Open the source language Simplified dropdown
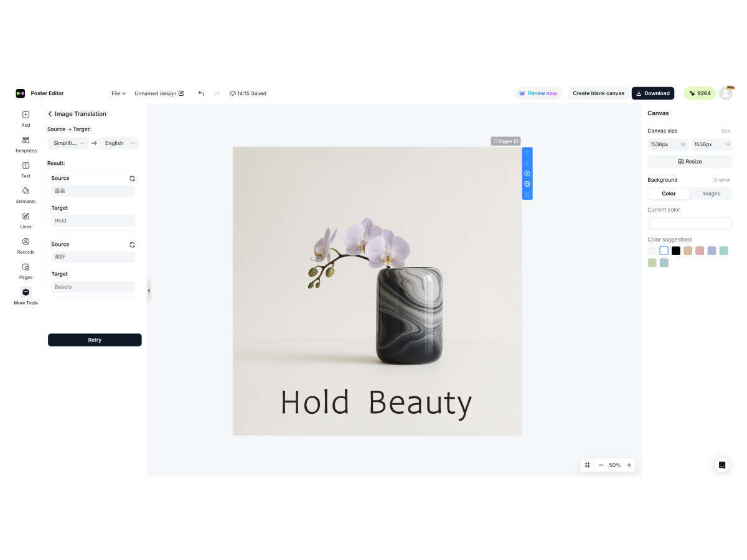This screenshot has height=560, width=747. (68, 143)
